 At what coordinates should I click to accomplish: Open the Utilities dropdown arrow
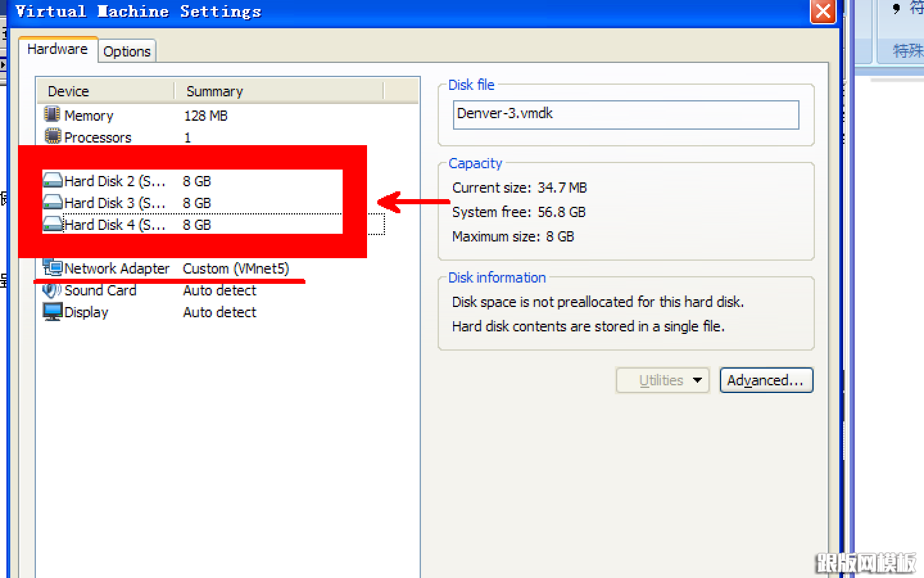click(697, 380)
